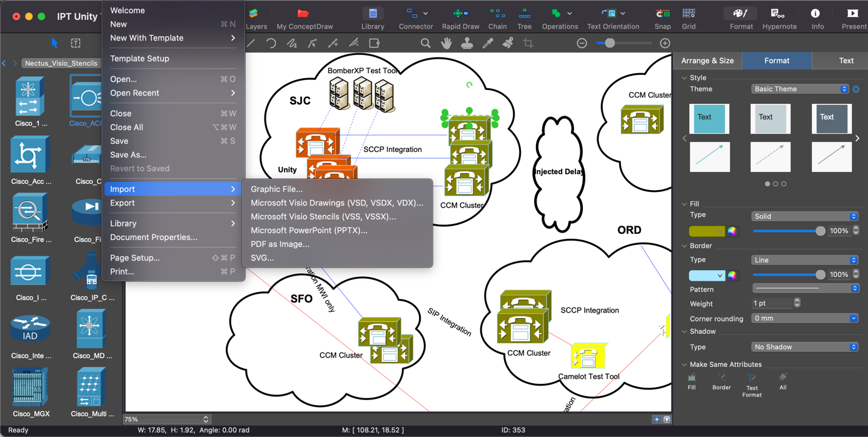Apply same Fill attribute icon
Screen dimensions: 868x437
[692, 378]
